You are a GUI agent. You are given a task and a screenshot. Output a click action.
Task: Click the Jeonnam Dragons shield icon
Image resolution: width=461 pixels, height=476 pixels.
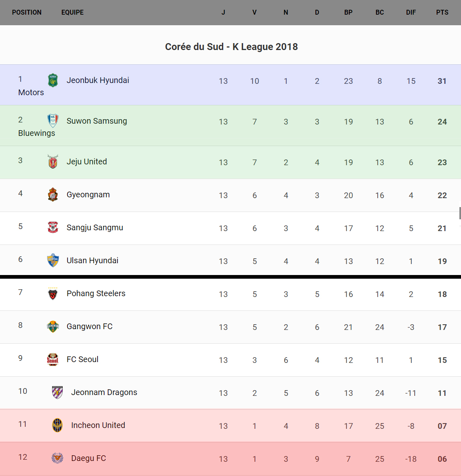[x=57, y=392]
